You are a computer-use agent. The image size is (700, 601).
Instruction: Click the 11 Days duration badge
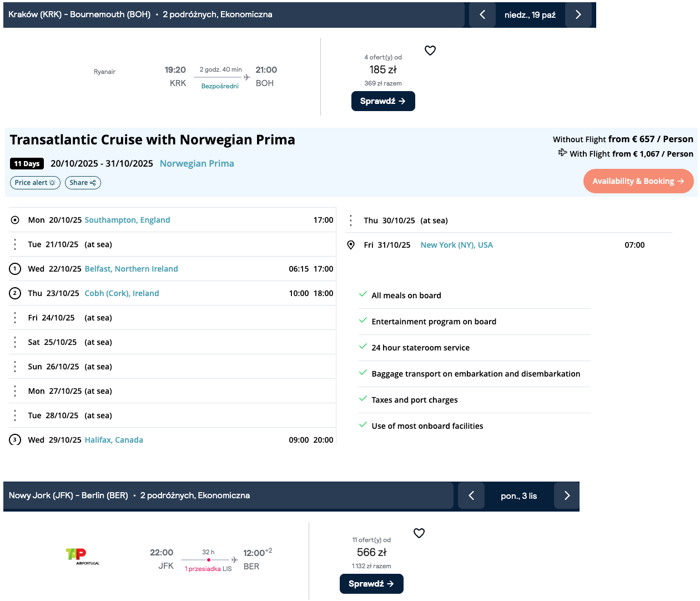[x=27, y=164]
